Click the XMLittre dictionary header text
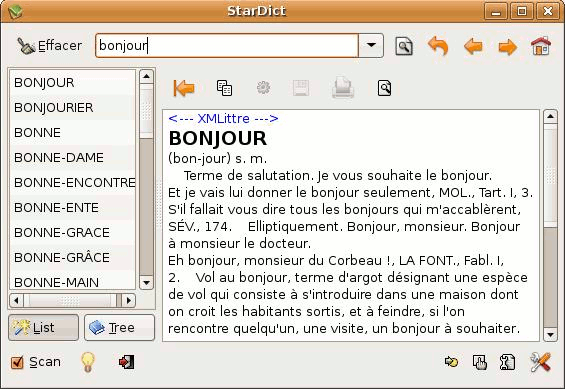 pos(223,119)
